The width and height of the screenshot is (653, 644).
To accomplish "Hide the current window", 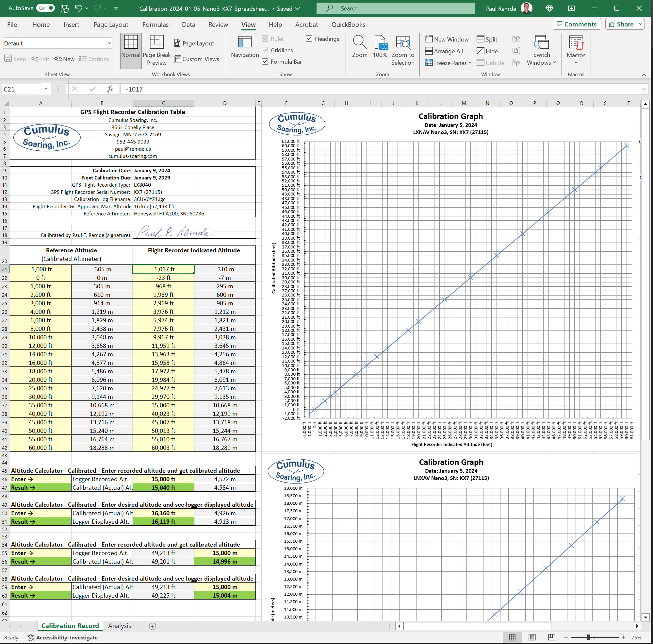I will click(x=487, y=51).
